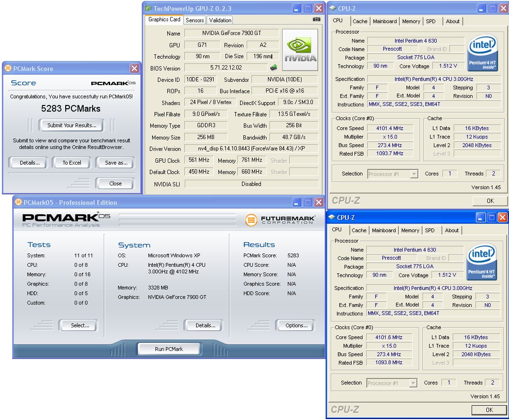
Task: Open the Memory tab in upper CPU-Z
Action: click(411, 21)
